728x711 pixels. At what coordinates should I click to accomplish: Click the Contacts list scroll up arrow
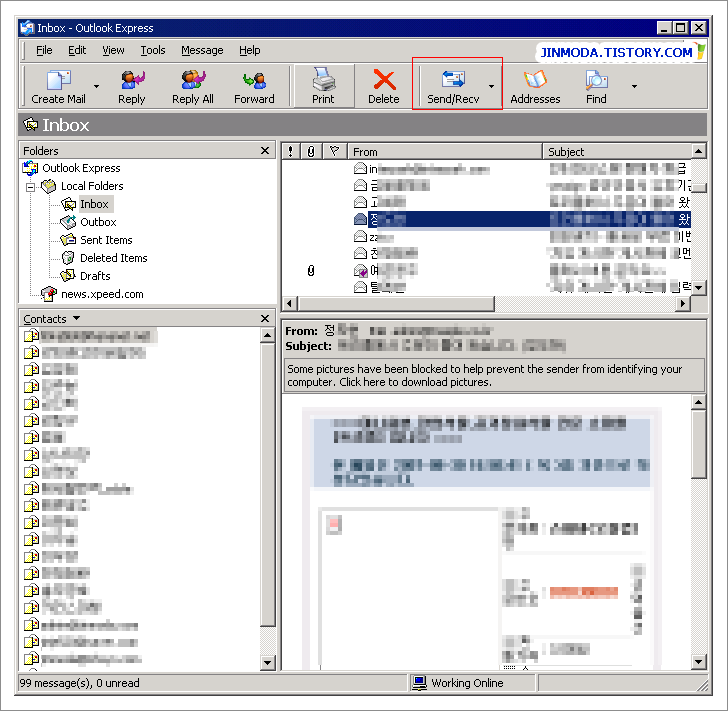point(267,335)
